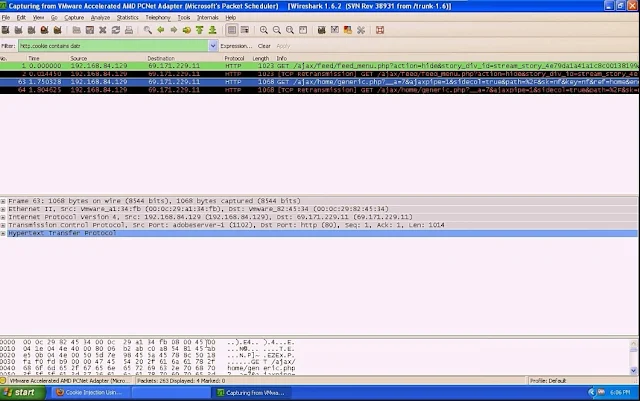Screen dimensions: 640x401
Task: Open the Help menu
Action: pos(231,18)
